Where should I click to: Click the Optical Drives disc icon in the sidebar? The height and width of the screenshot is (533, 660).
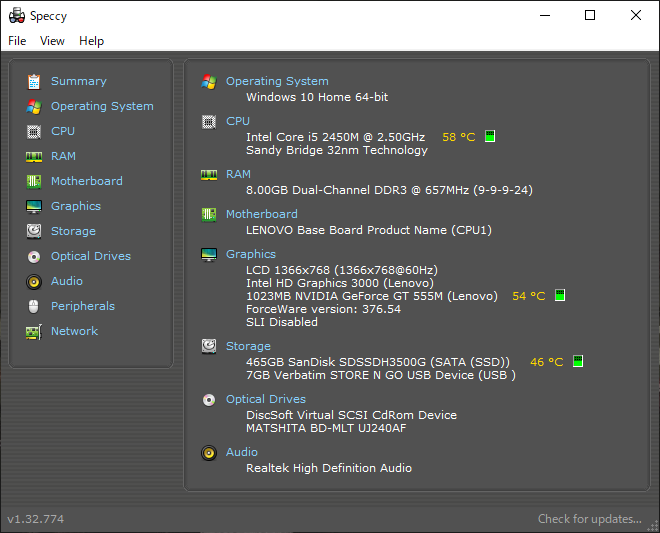34,256
